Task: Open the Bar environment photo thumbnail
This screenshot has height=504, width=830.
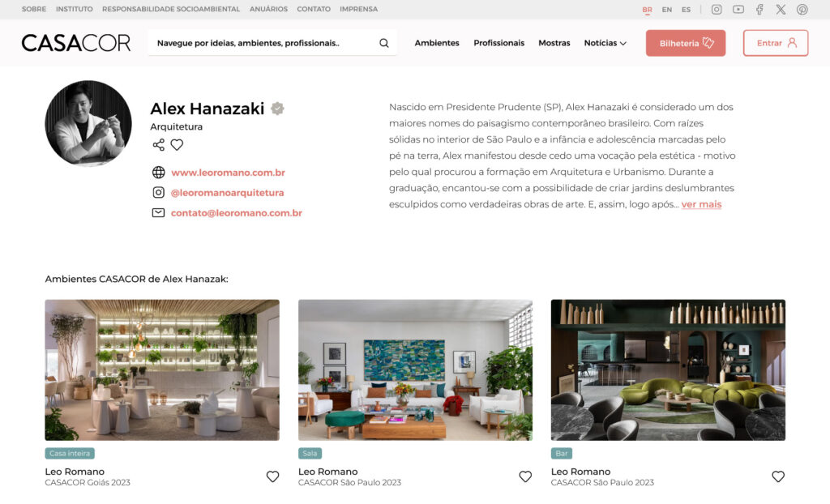Action: coord(668,370)
